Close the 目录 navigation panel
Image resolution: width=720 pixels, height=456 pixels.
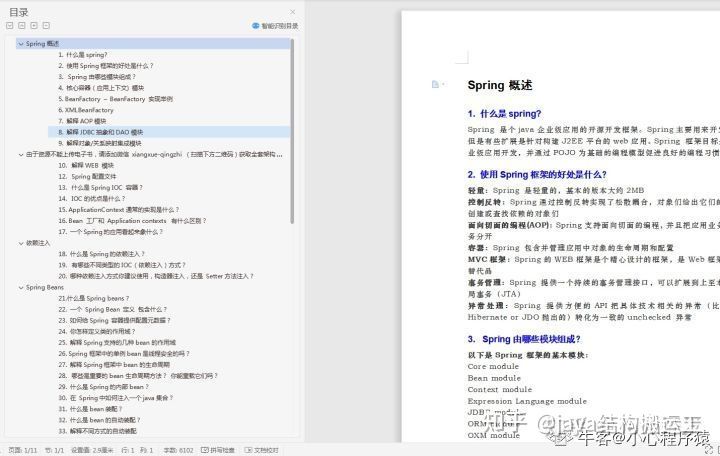tap(292, 12)
